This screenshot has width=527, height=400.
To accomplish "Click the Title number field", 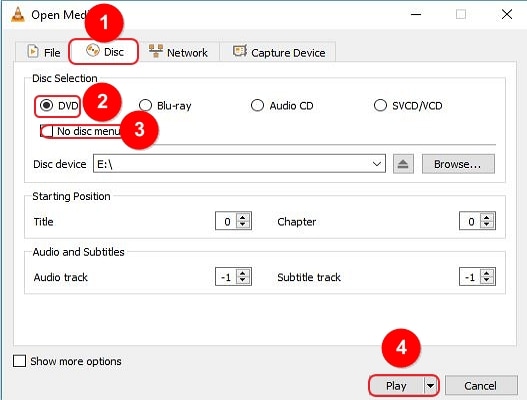I will tap(226, 221).
